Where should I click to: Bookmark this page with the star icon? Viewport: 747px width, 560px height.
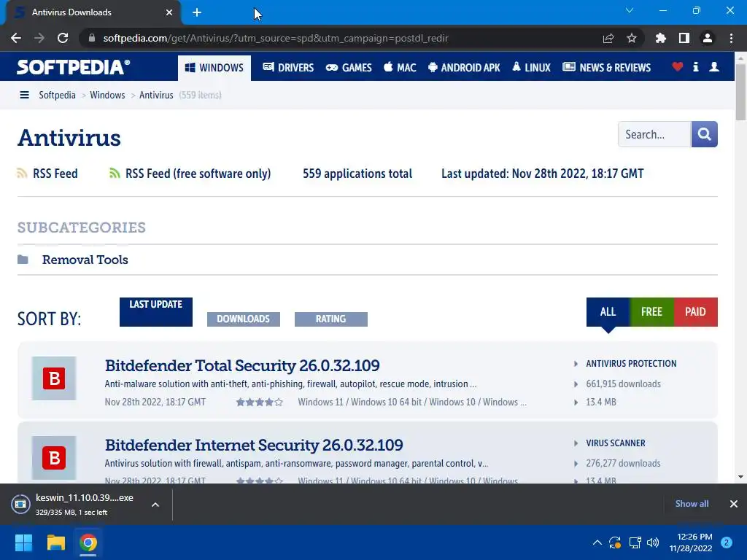[631, 38]
